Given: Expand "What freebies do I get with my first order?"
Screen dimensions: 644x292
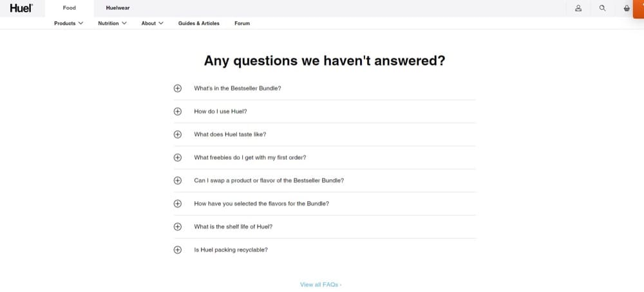Looking at the screenshot, I should click(325, 157).
